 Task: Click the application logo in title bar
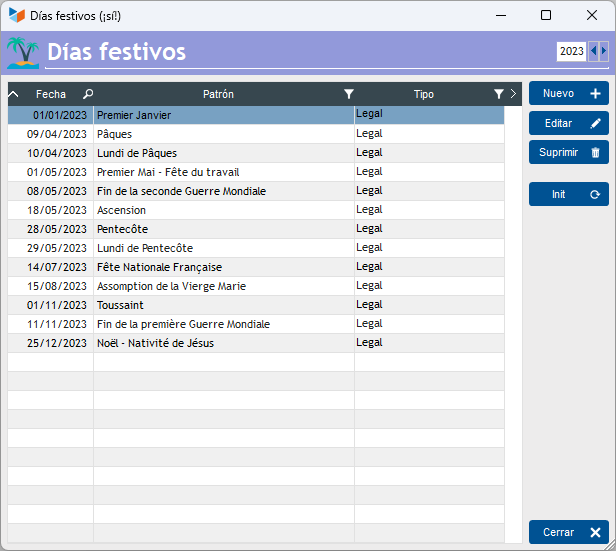pos(17,16)
